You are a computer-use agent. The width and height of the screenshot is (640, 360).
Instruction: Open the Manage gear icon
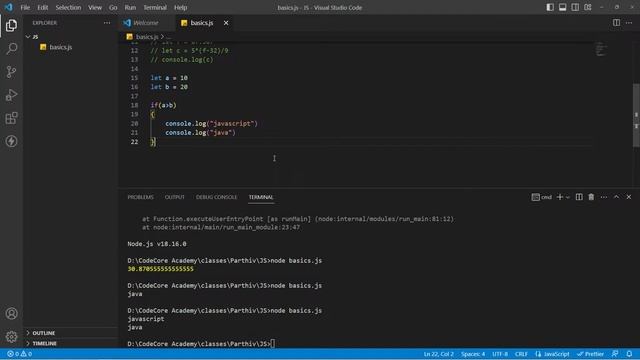pos(11,337)
